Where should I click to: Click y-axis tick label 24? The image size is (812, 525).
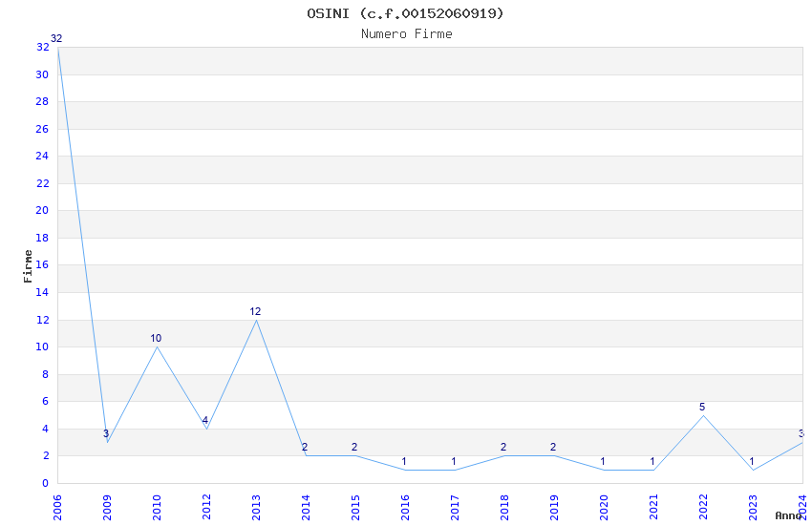pos(42,157)
